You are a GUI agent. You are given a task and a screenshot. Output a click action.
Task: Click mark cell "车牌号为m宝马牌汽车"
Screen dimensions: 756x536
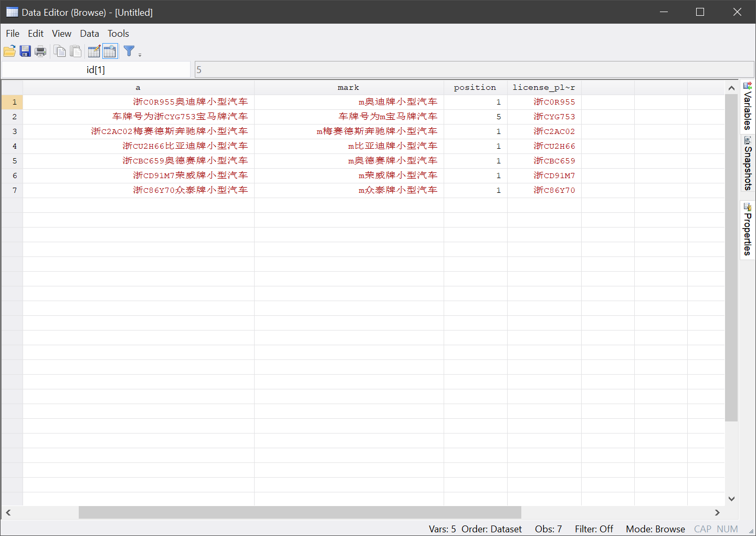click(x=349, y=117)
